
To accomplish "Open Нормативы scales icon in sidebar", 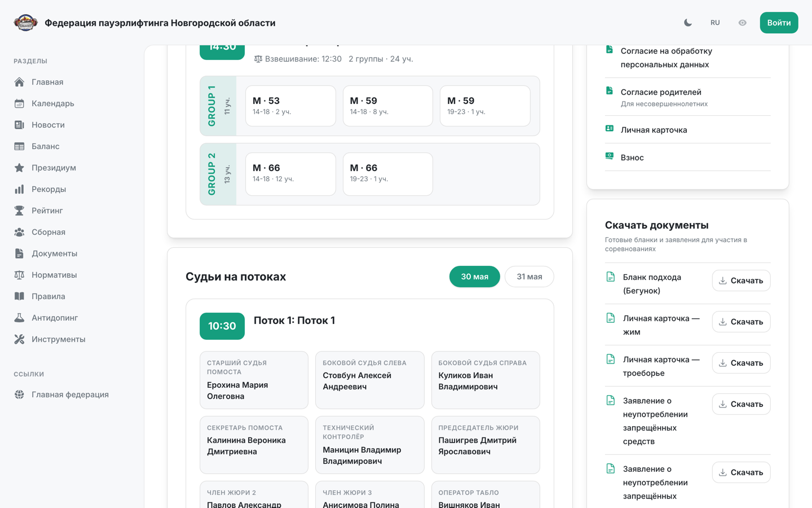I will 19,275.
